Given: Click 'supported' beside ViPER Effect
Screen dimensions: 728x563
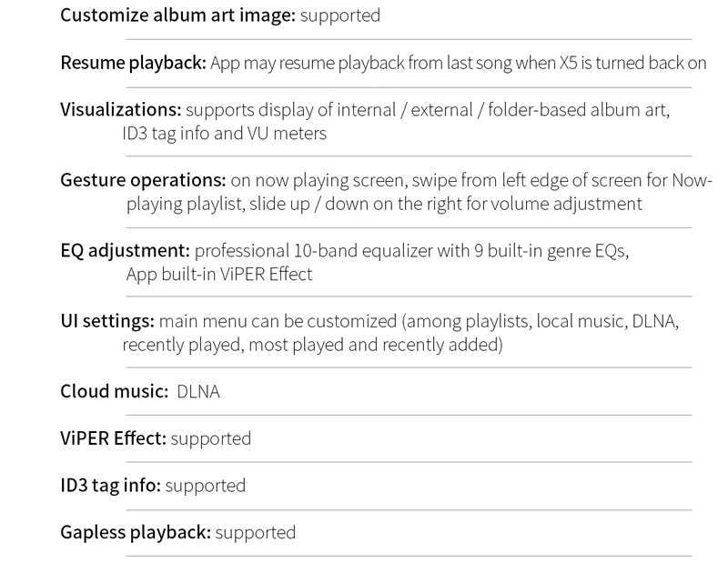Looking at the screenshot, I should point(211,439).
